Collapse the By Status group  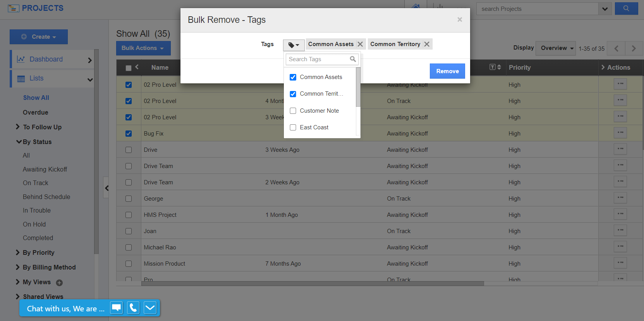(x=19, y=142)
